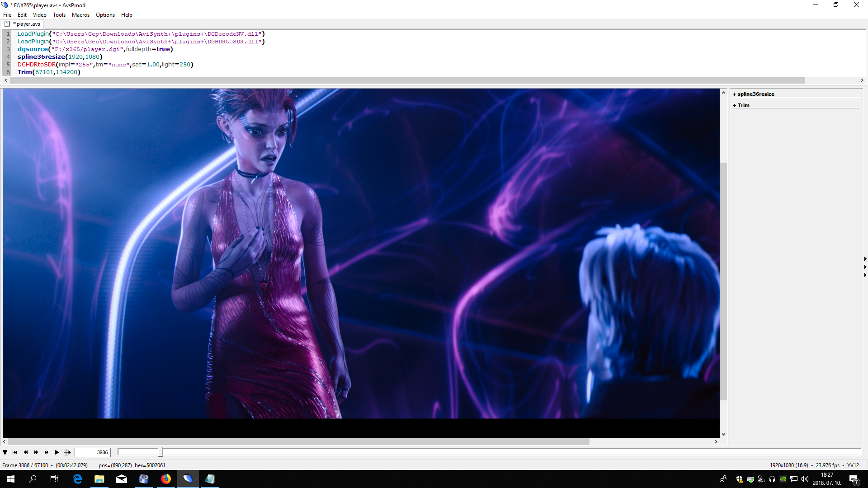Viewport: 868px width, 488px height.
Task: Click the Play video button
Action: point(57,452)
